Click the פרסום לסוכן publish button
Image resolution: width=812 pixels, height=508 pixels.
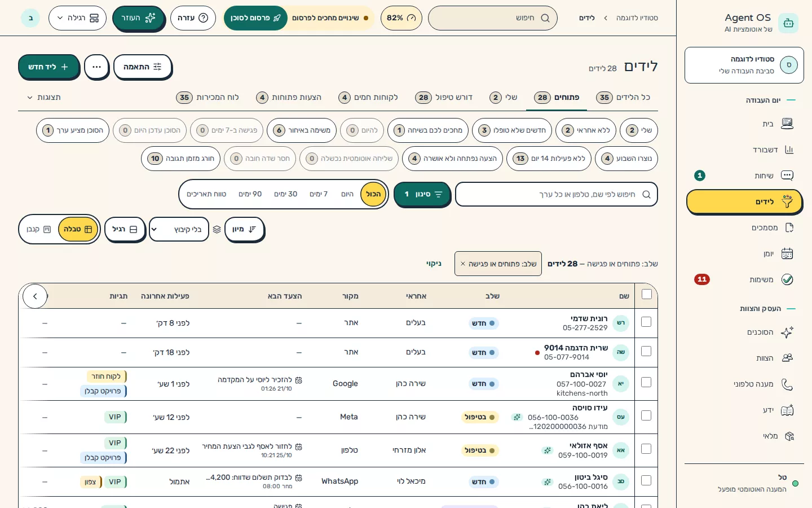tap(255, 18)
